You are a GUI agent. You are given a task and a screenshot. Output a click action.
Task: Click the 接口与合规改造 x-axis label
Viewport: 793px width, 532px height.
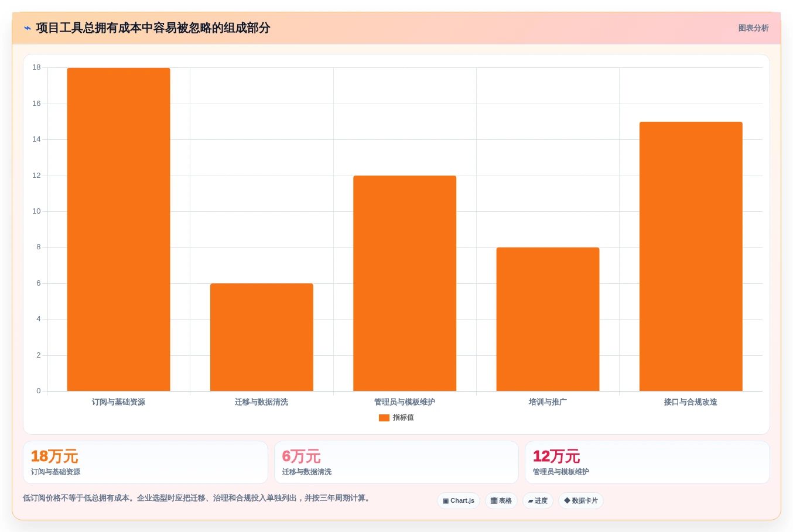point(691,402)
